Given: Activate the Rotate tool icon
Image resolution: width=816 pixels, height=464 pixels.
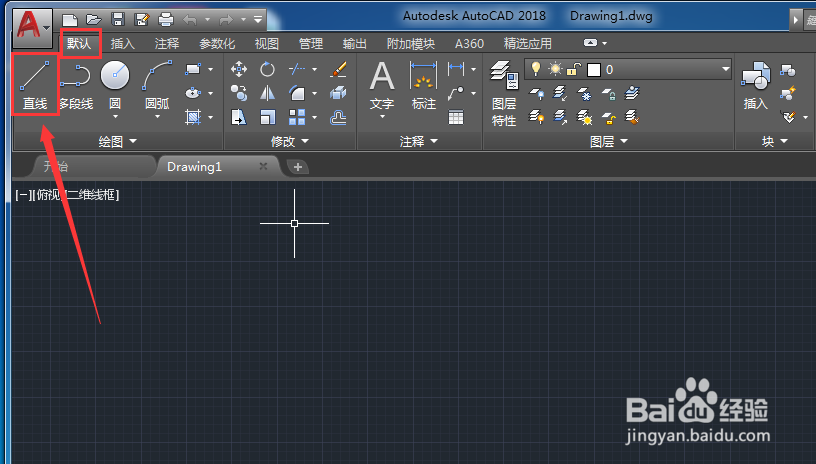Looking at the screenshot, I should [x=267, y=69].
